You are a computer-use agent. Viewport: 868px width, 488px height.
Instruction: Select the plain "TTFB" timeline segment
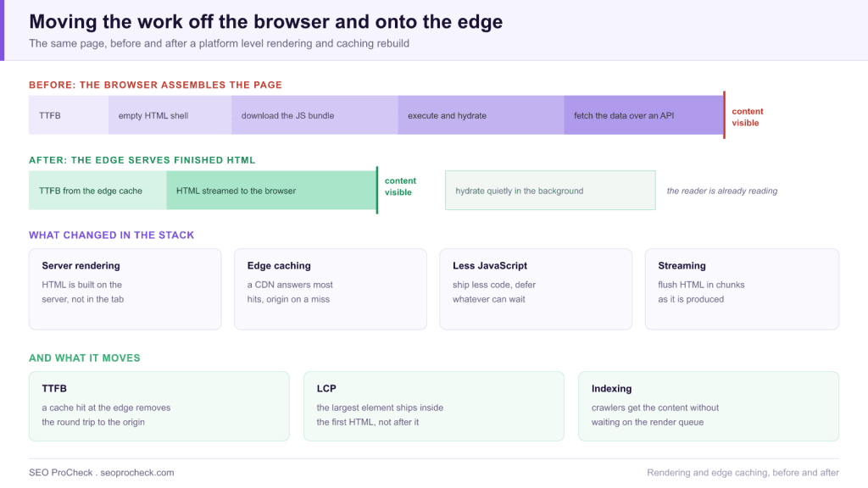coord(69,115)
